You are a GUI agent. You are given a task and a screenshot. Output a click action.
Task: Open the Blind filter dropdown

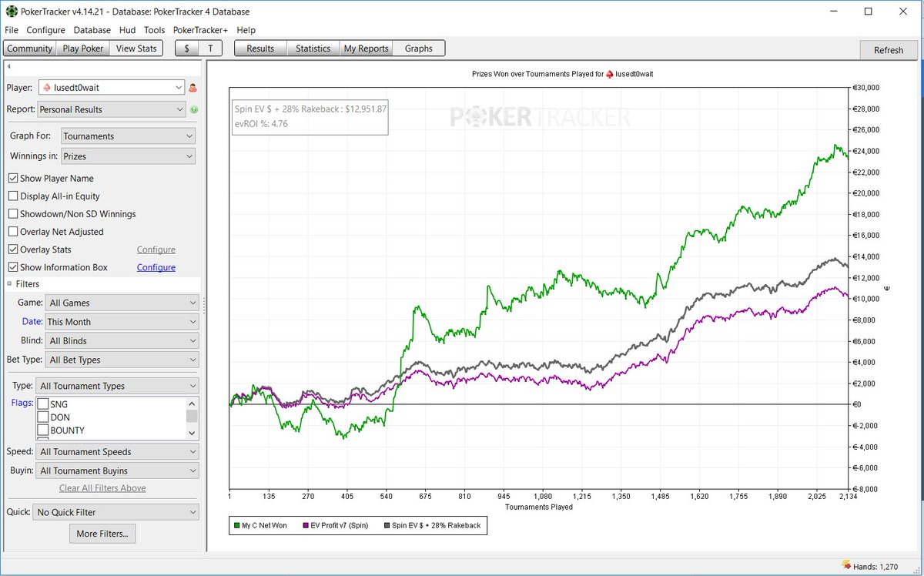(122, 340)
